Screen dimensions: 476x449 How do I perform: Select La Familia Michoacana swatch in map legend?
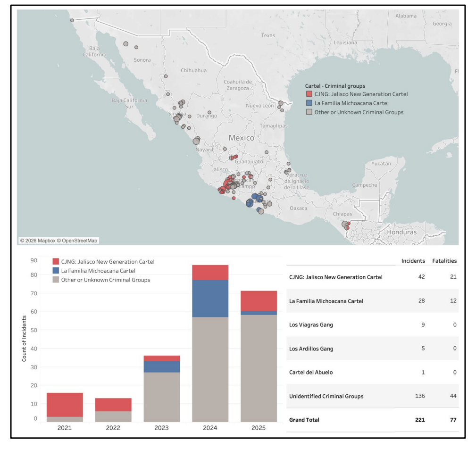pos(309,103)
